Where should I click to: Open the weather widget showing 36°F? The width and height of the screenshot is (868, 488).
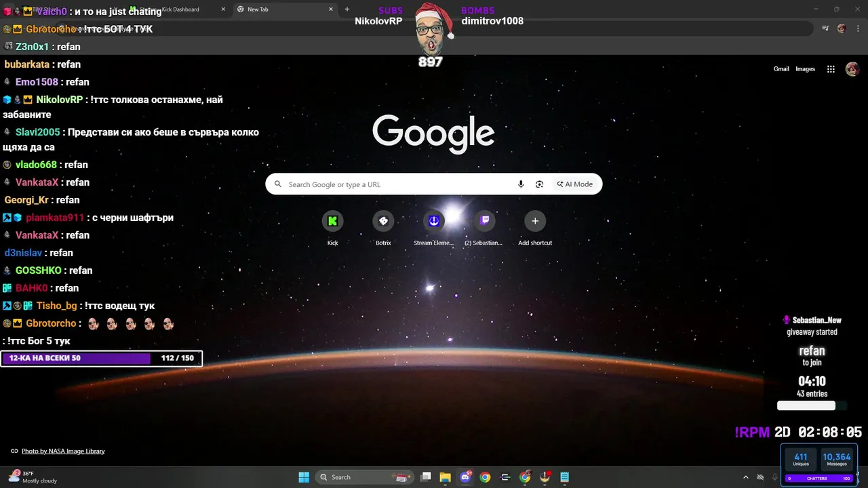tap(33, 477)
